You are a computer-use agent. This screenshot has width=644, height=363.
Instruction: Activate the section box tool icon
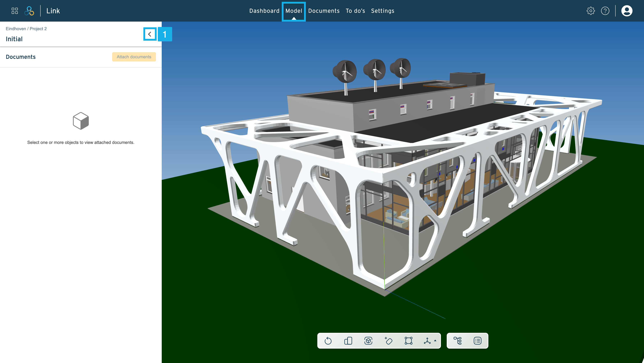pyautogui.click(x=408, y=341)
